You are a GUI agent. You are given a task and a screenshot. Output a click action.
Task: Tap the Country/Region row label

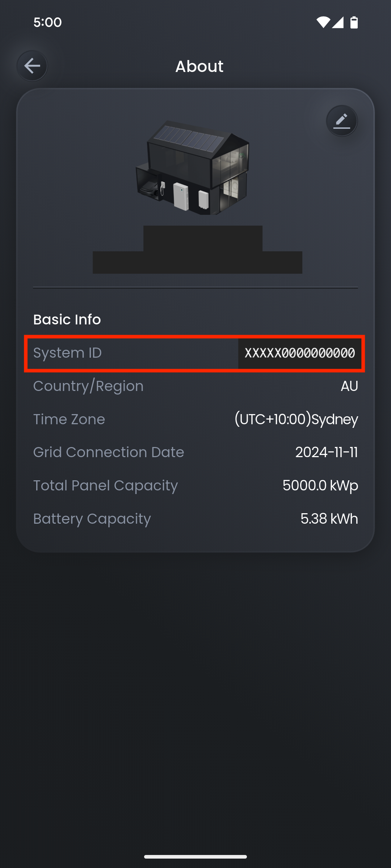[88, 386]
